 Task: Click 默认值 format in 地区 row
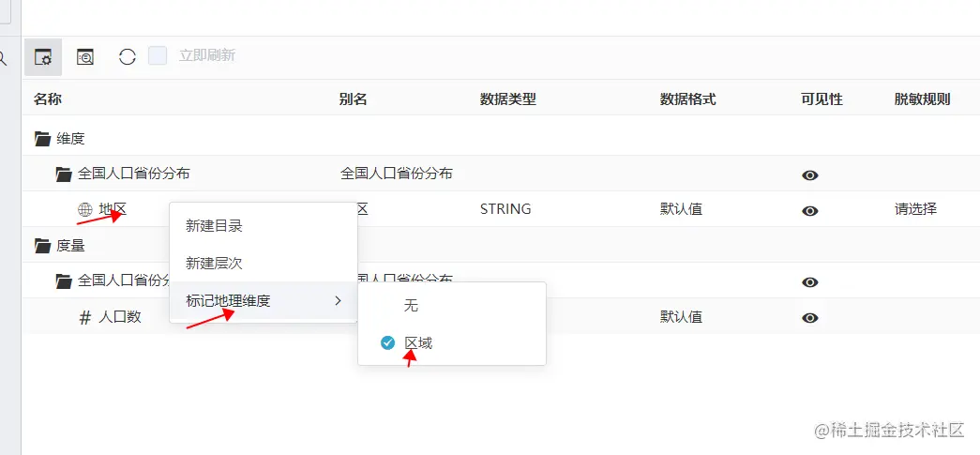click(x=681, y=209)
